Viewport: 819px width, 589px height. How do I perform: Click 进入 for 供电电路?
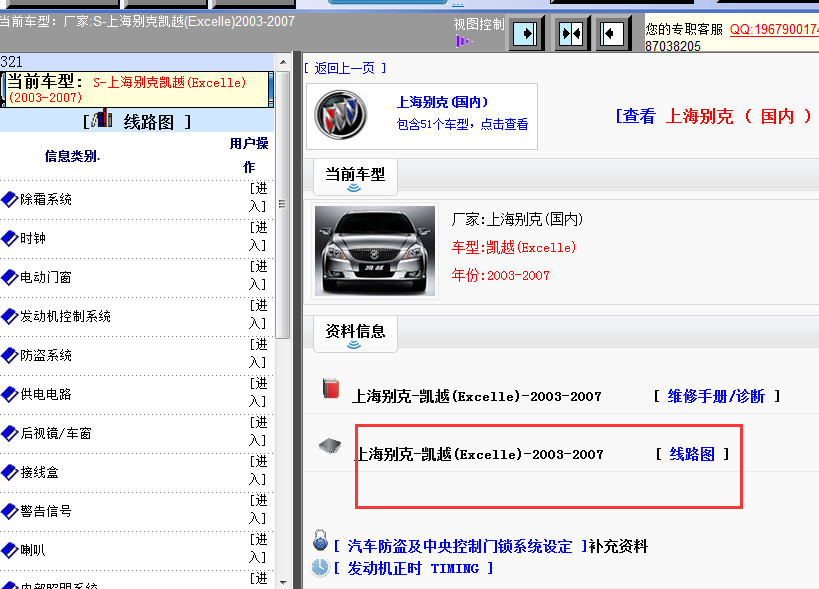[258, 393]
